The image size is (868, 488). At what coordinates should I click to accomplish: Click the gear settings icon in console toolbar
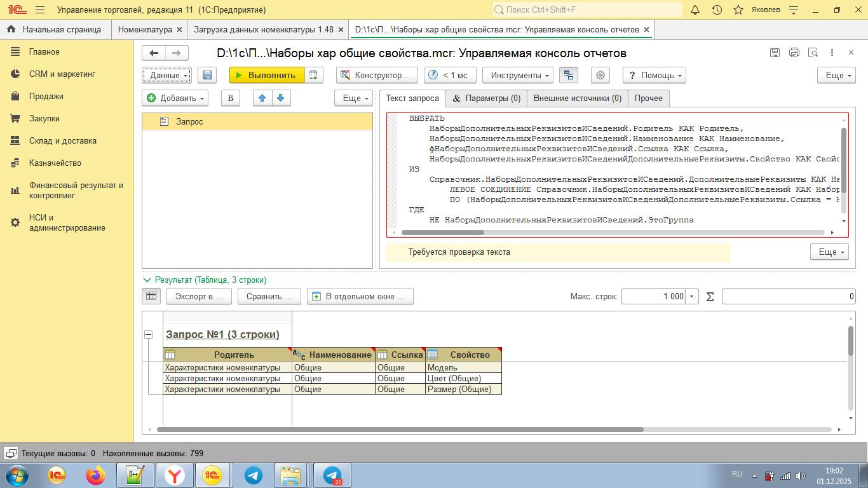click(600, 75)
